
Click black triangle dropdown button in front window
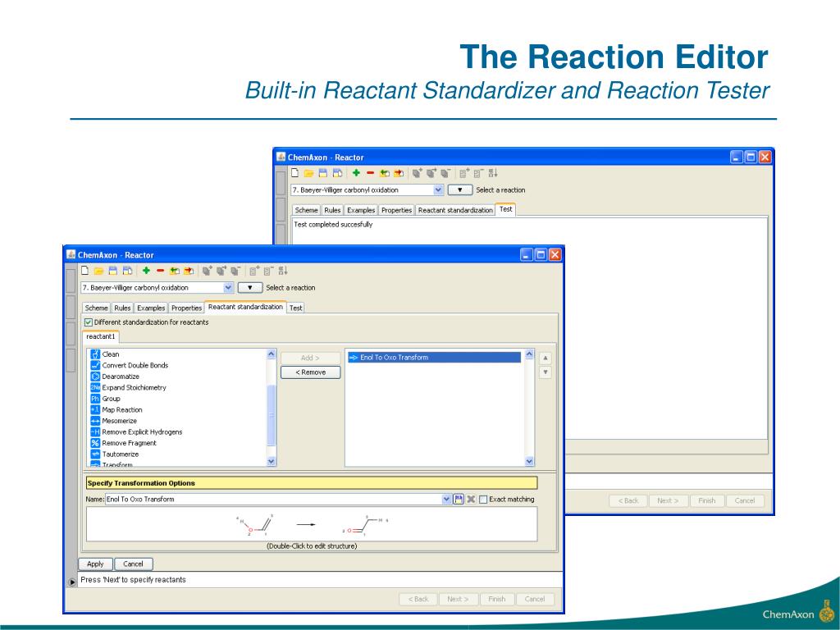(249, 288)
